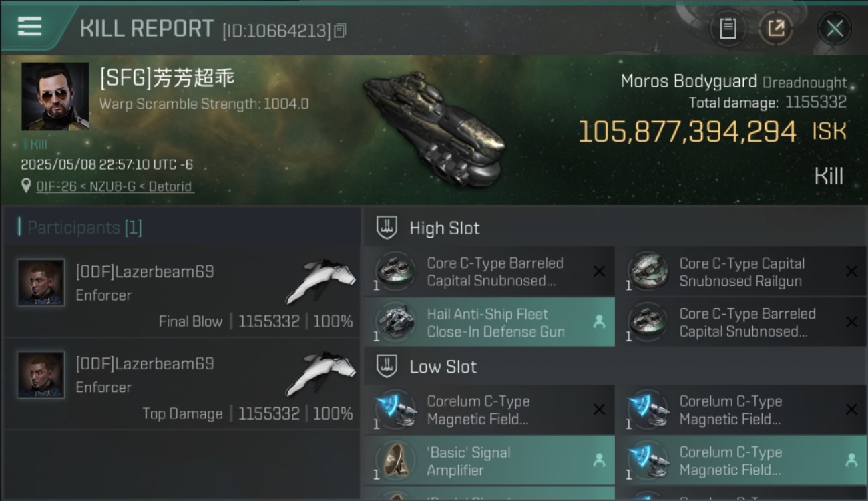The image size is (868, 501).
Task: Open the hamburger menu
Action: [29, 27]
